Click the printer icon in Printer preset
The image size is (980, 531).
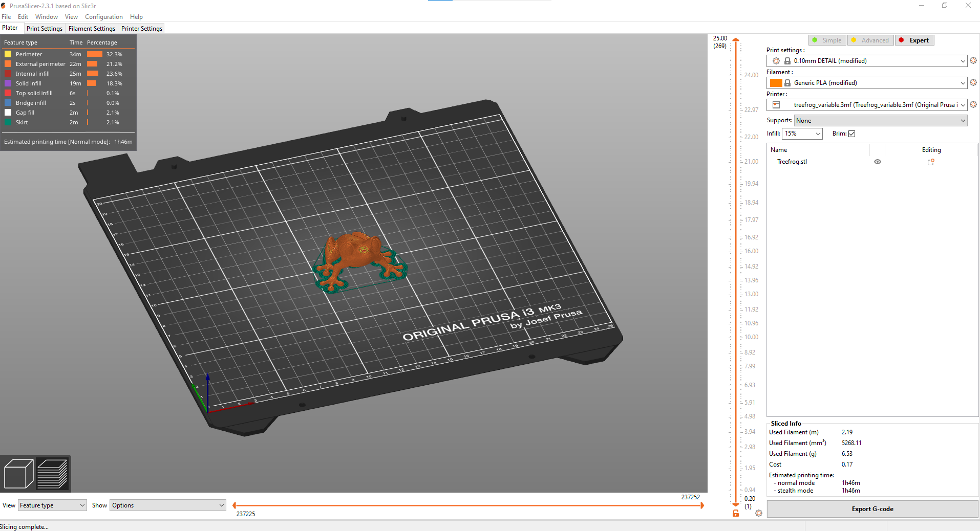click(x=776, y=105)
